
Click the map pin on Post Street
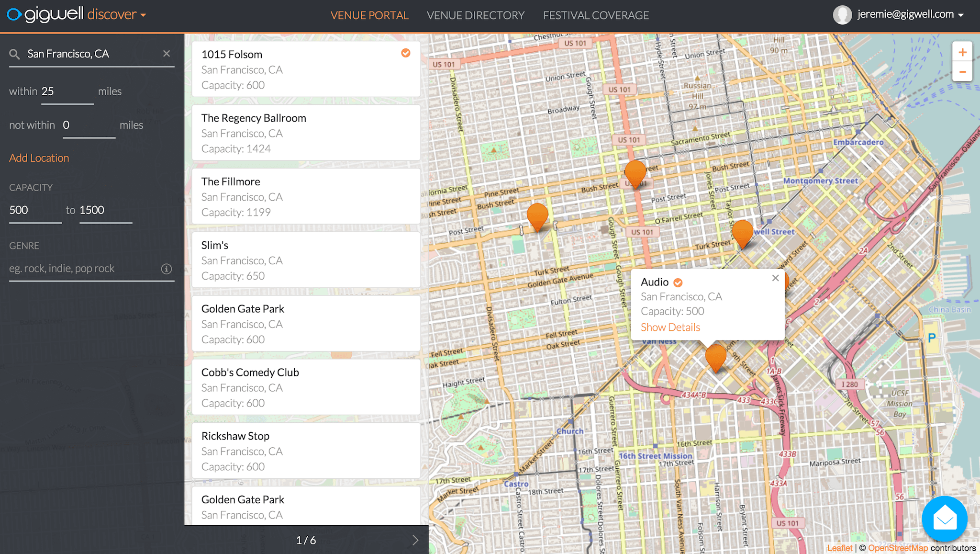point(537,215)
